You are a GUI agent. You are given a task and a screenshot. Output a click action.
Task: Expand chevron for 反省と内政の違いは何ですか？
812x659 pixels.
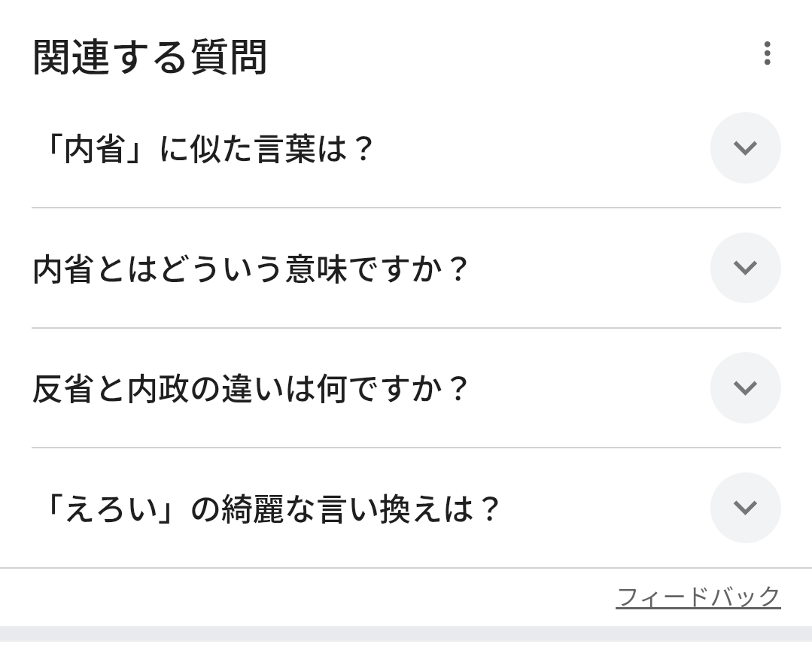745,387
